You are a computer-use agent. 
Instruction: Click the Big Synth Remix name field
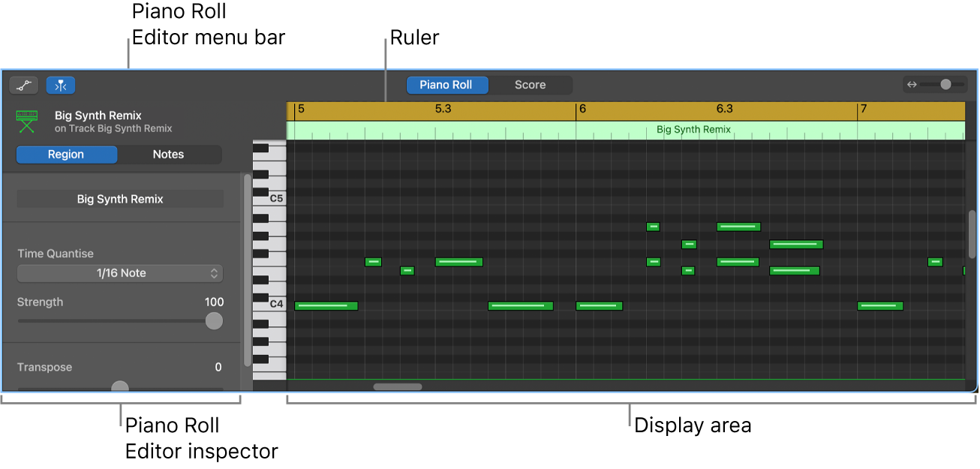[120, 199]
